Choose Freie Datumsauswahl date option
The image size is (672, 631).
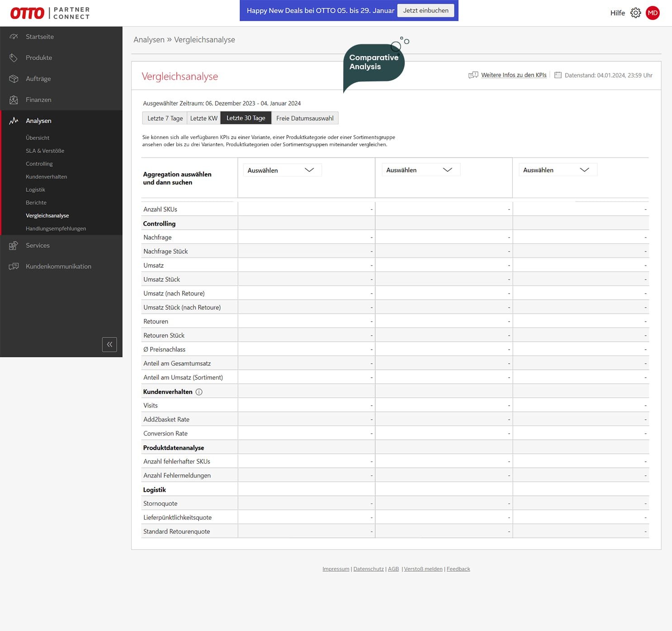point(305,118)
